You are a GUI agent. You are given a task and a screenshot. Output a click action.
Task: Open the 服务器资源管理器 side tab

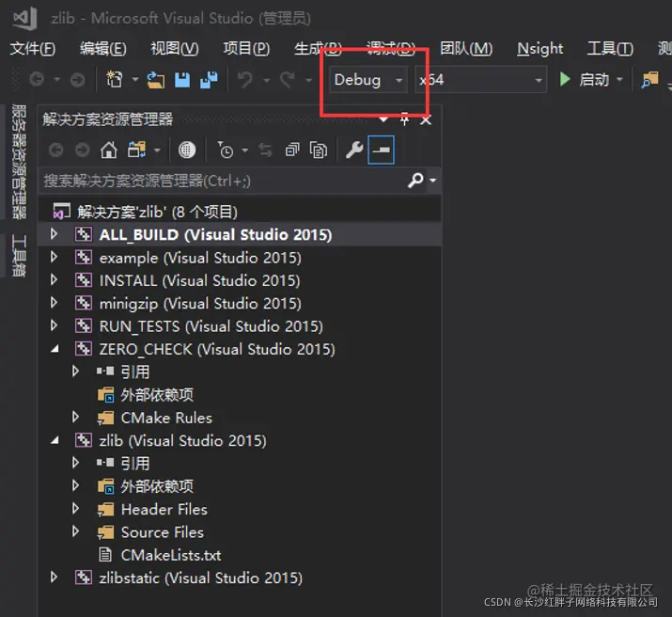click(19, 162)
